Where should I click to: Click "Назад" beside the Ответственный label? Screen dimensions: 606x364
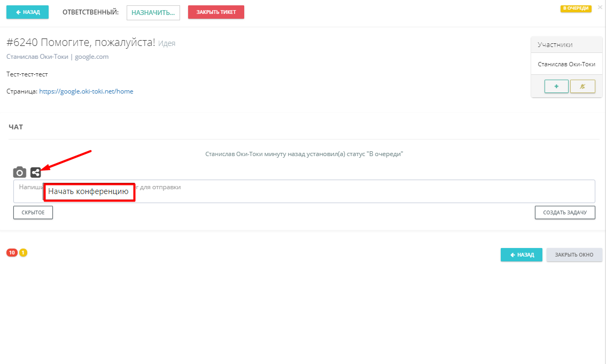[28, 12]
